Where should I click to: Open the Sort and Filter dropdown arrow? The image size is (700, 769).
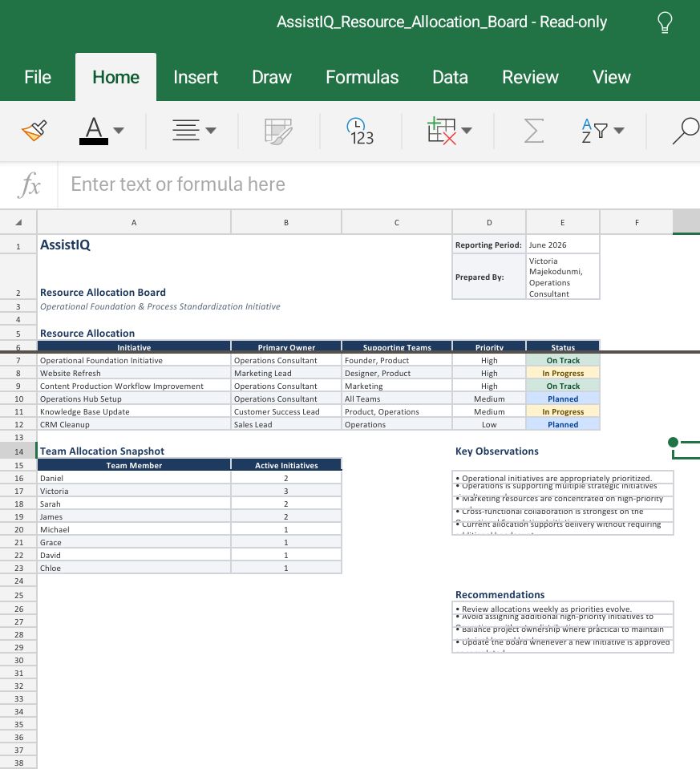click(x=619, y=131)
